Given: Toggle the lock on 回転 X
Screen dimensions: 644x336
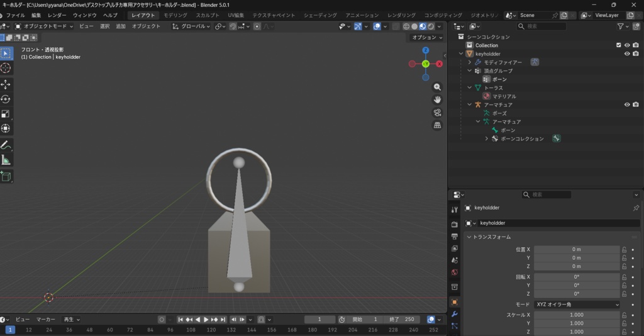Looking at the screenshot, I should point(625,277).
